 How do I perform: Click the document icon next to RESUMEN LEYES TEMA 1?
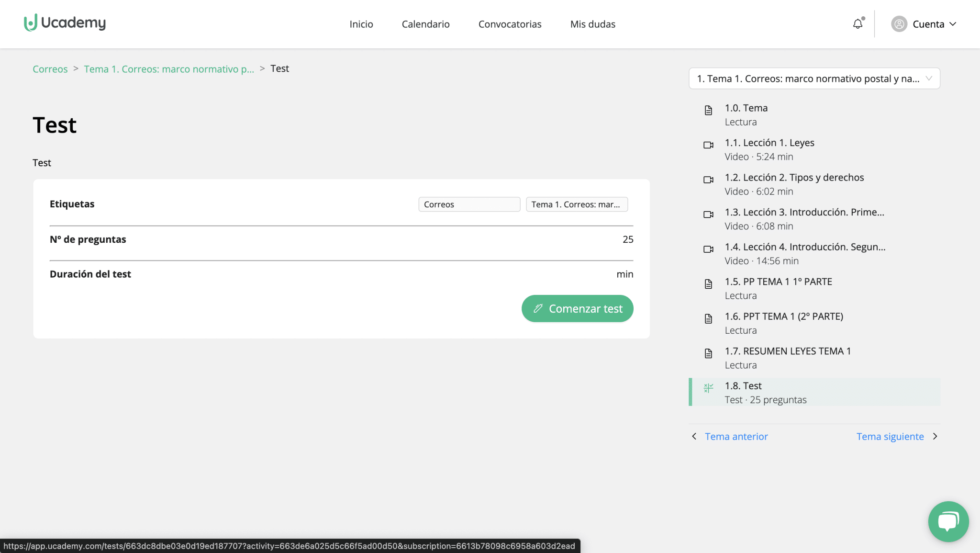(708, 353)
